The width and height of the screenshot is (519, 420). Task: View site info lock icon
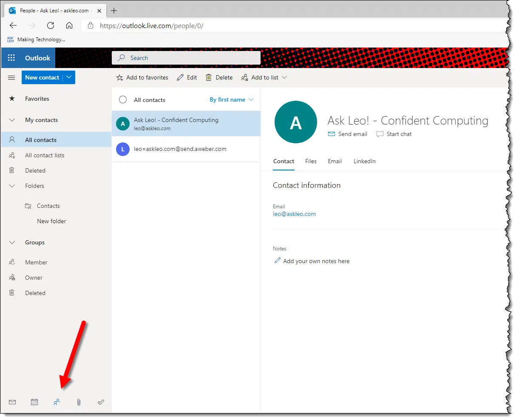(90, 26)
